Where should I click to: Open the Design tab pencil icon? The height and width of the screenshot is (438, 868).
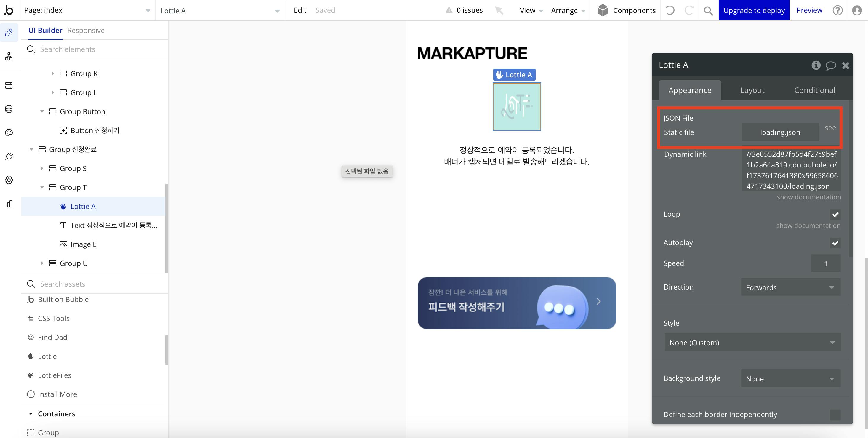[9, 32]
